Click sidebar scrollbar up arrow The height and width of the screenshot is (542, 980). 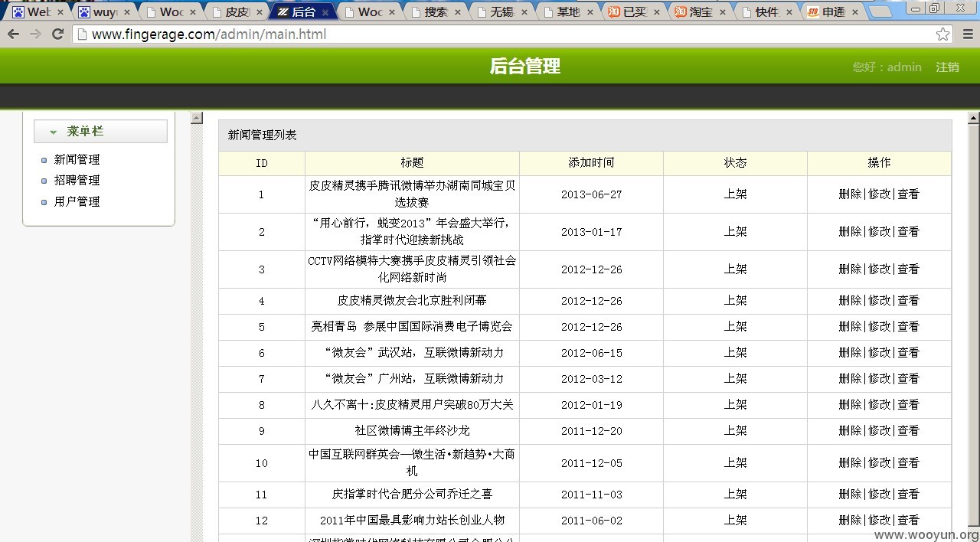[x=197, y=118]
